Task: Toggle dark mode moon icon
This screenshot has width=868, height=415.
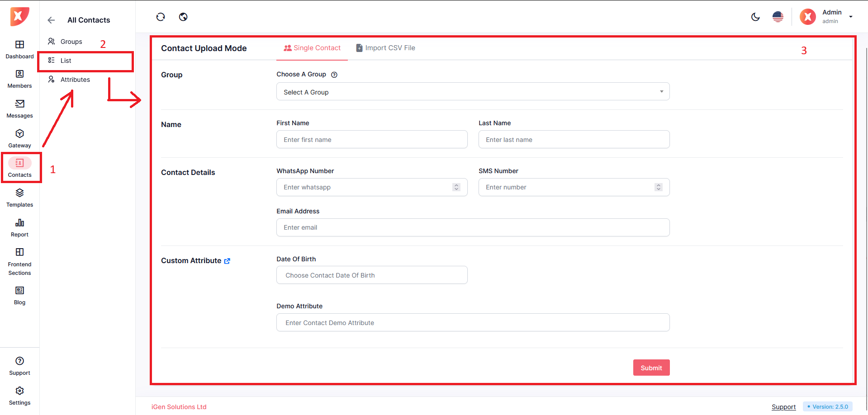Action: [x=755, y=17]
